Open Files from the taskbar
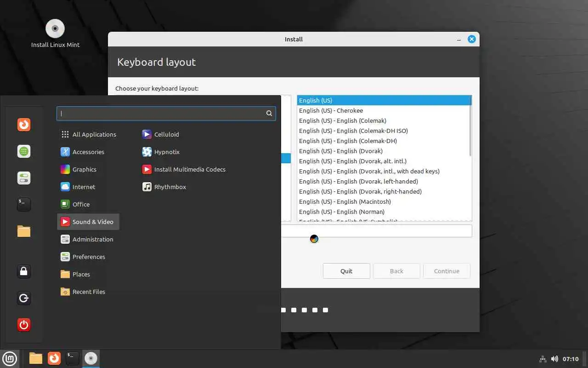588x368 pixels. 36,358
